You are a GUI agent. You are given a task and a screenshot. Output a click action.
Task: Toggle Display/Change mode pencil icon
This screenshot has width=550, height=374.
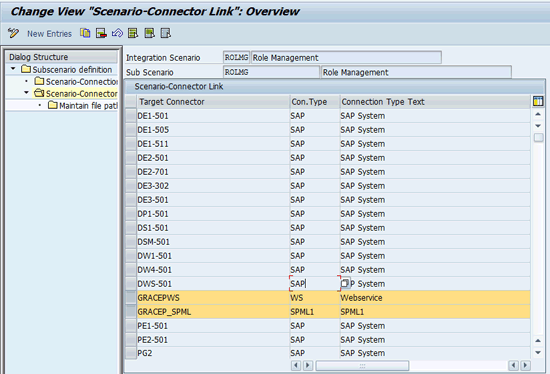click(13, 33)
